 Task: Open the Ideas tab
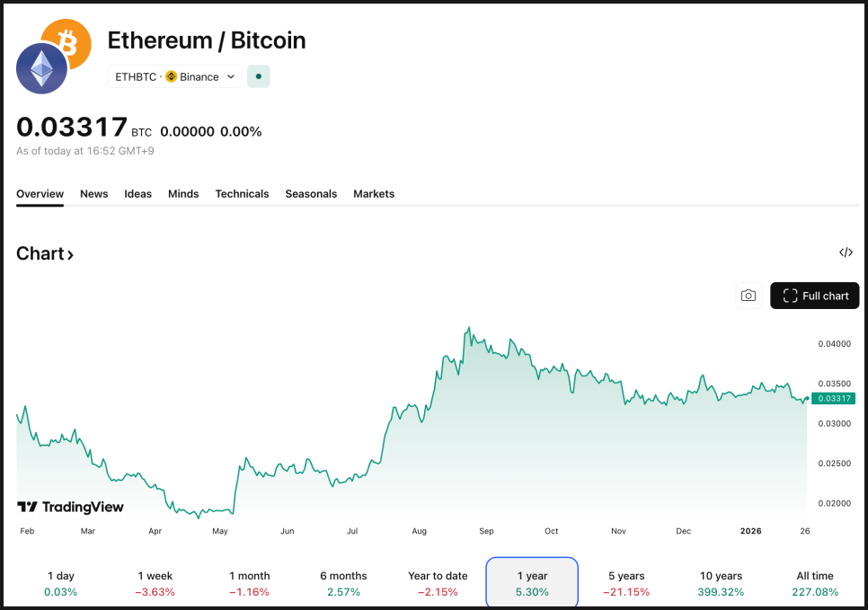click(x=137, y=194)
